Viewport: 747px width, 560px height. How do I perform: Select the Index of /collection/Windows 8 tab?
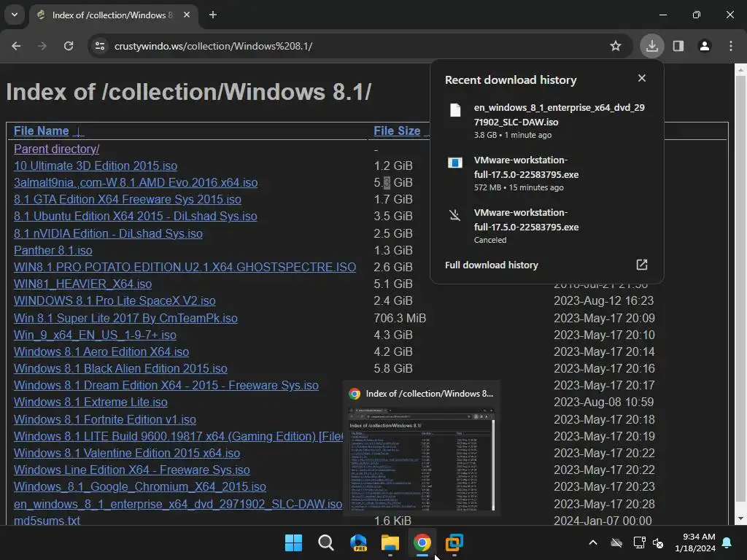(x=113, y=15)
